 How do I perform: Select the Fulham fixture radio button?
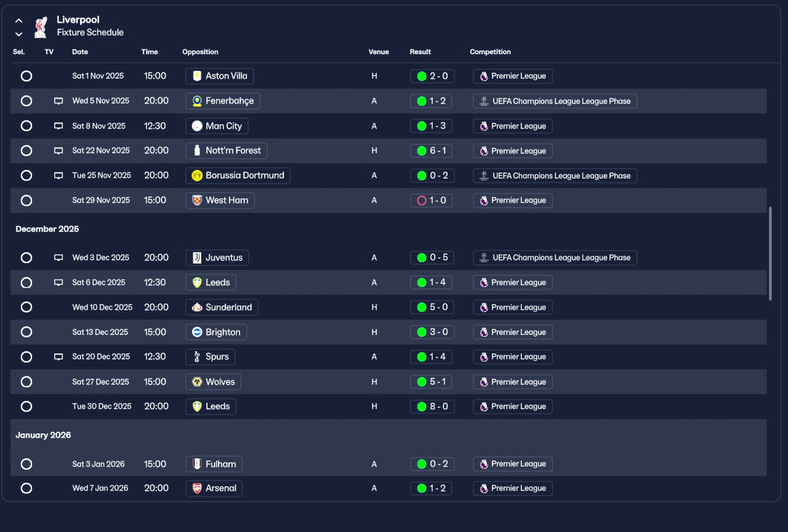click(26, 464)
